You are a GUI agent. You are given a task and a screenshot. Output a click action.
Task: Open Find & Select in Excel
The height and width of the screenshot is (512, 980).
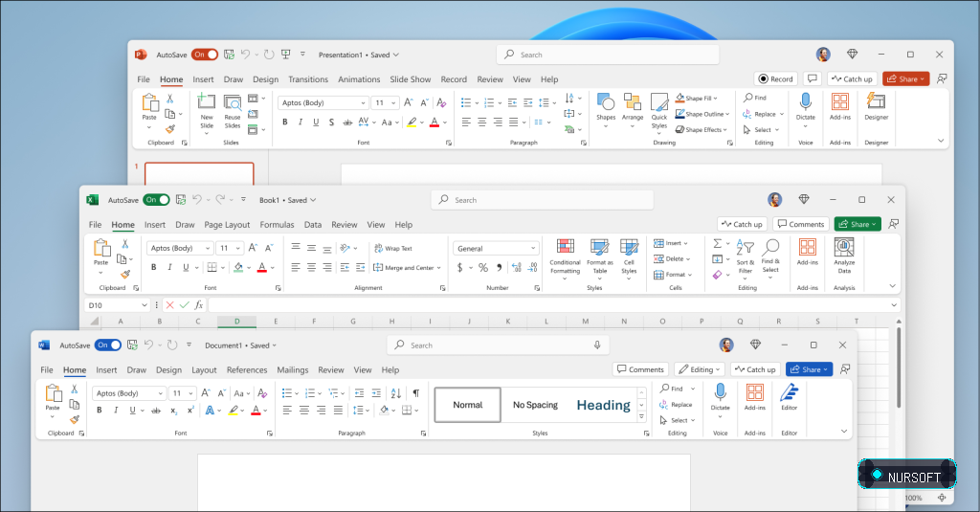(x=770, y=256)
